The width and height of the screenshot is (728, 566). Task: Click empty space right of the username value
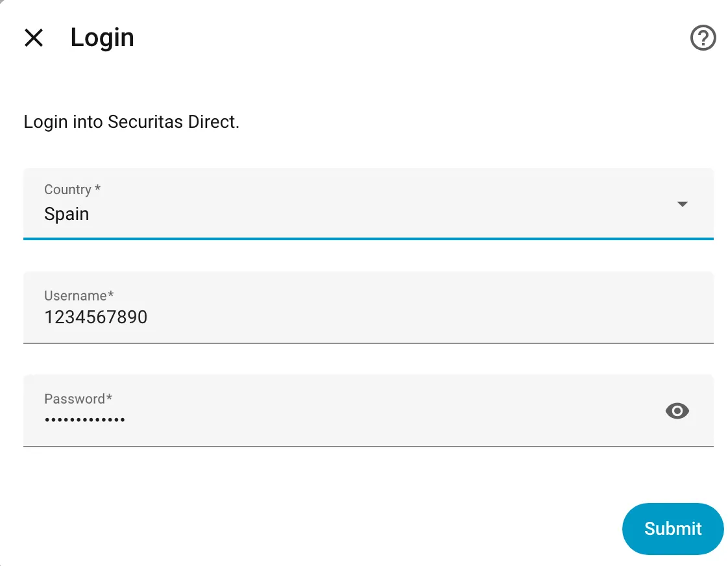[x=418, y=317]
